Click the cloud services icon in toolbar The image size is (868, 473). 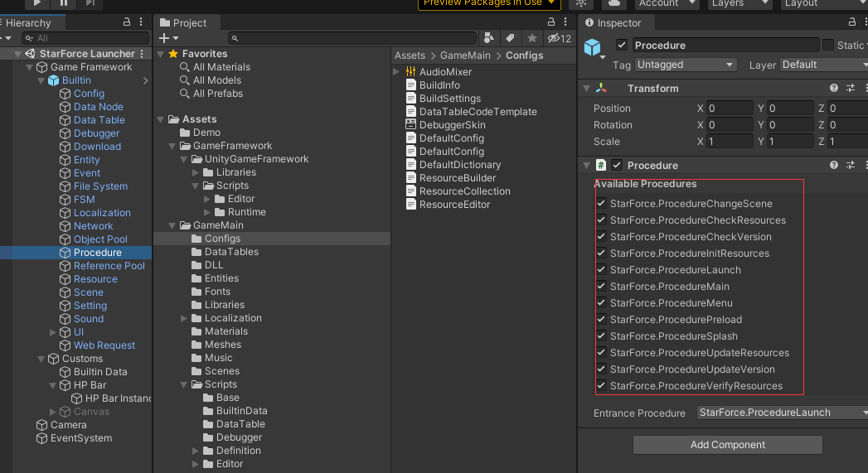point(614,2)
